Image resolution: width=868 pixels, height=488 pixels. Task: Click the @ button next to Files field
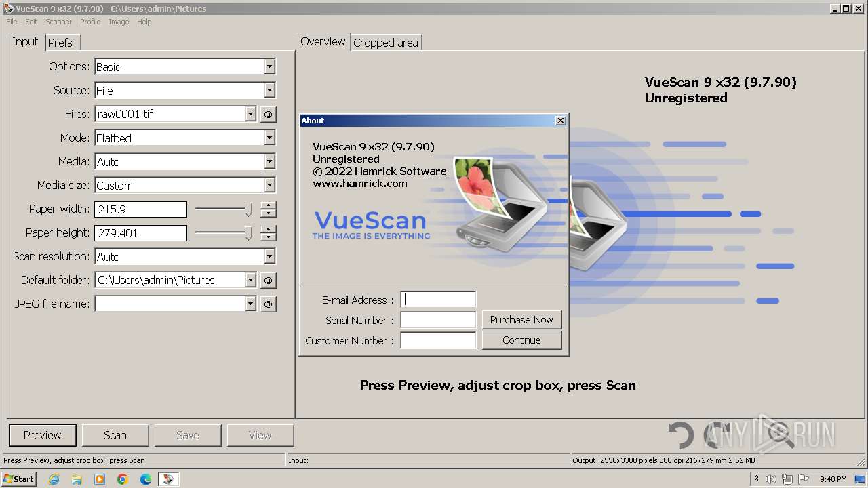[x=268, y=114]
